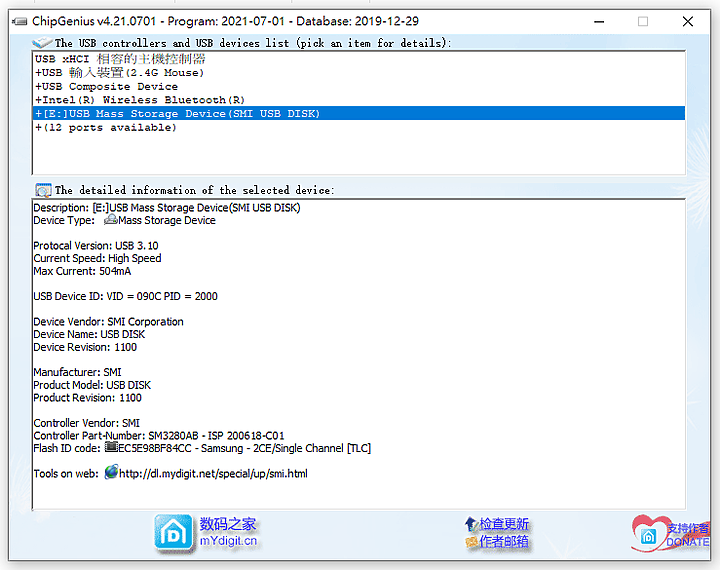Click Controller Part-Number SM3280AB line

click(x=159, y=435)
